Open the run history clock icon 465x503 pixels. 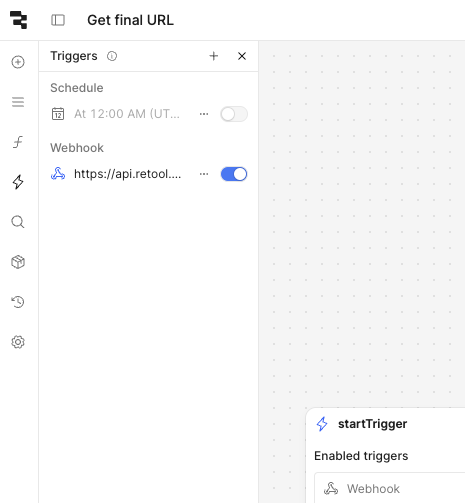18,302
